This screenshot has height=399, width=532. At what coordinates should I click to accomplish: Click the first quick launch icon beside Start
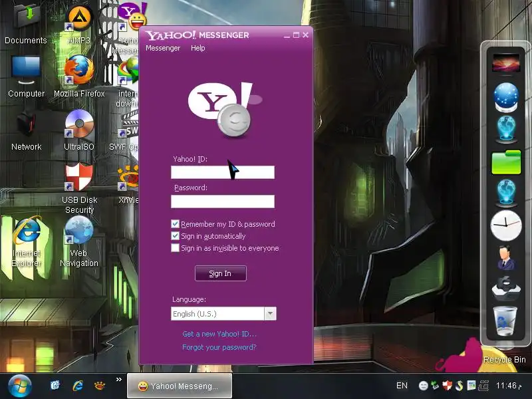click(x=55, y=386)
